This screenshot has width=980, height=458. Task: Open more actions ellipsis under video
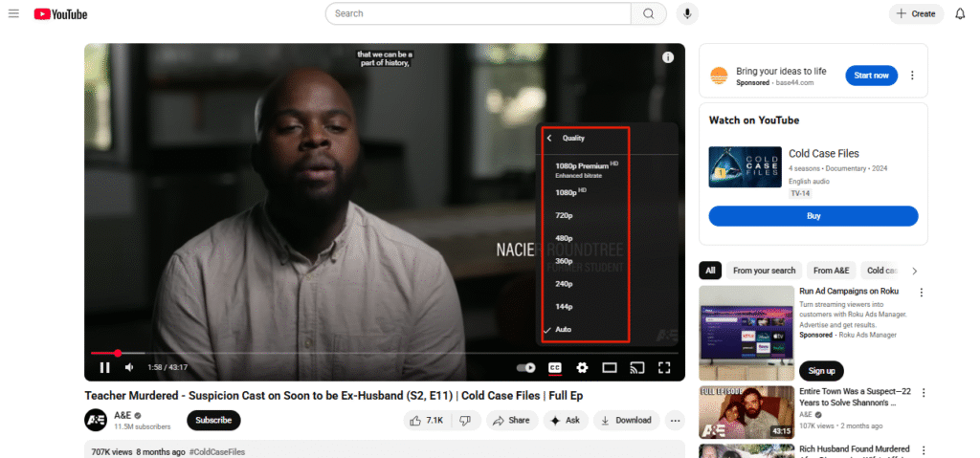675,420
